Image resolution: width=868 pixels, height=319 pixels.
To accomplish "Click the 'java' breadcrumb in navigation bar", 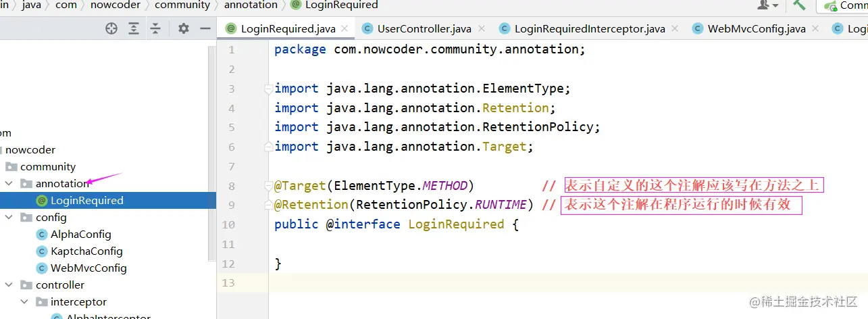I will tap(31, 5).
